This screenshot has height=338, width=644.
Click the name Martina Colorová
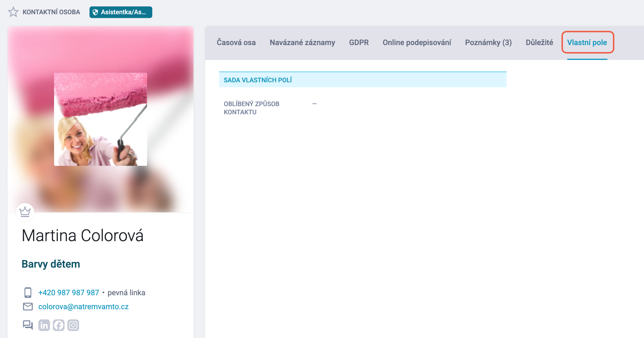pyautogui.click(x=83, y=235)
